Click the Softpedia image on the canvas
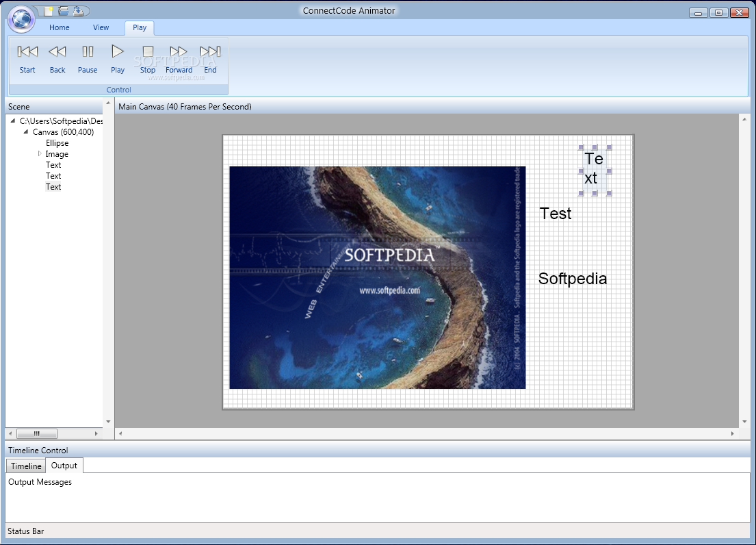The height and width of the screenshot is (545, 756). point(378,278)
